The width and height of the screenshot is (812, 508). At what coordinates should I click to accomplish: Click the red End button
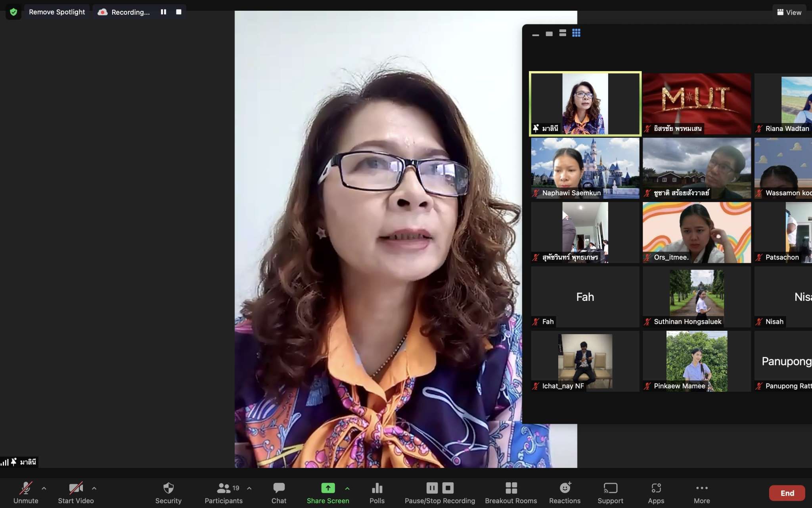pos(787,493)
